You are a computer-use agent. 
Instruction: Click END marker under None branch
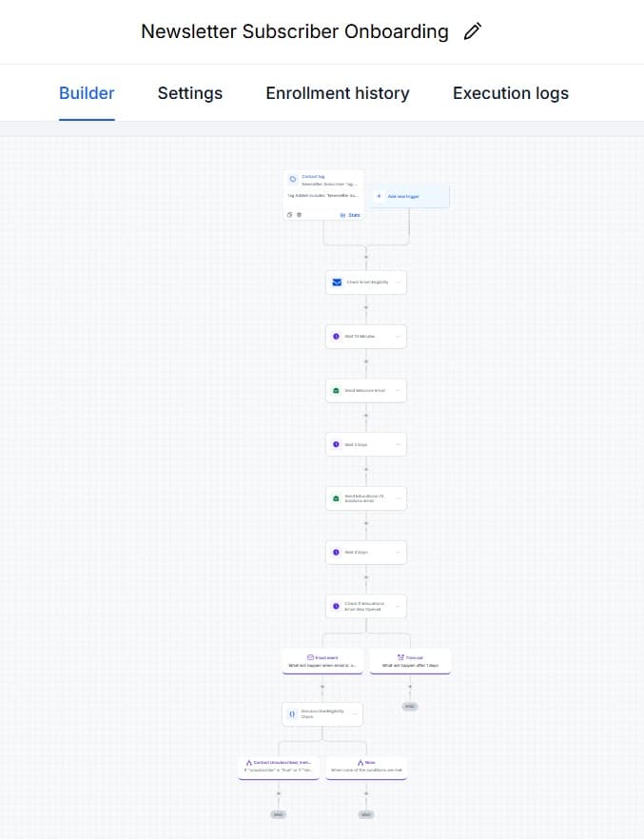coord(366,815)
